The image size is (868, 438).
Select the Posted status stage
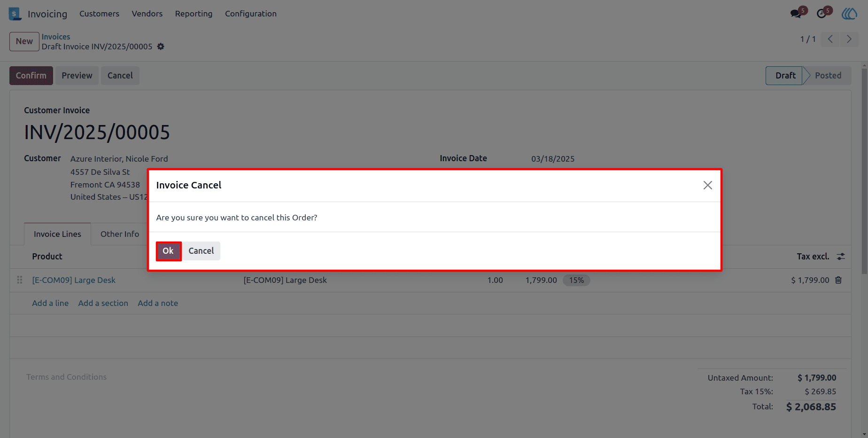click(828, 76)
